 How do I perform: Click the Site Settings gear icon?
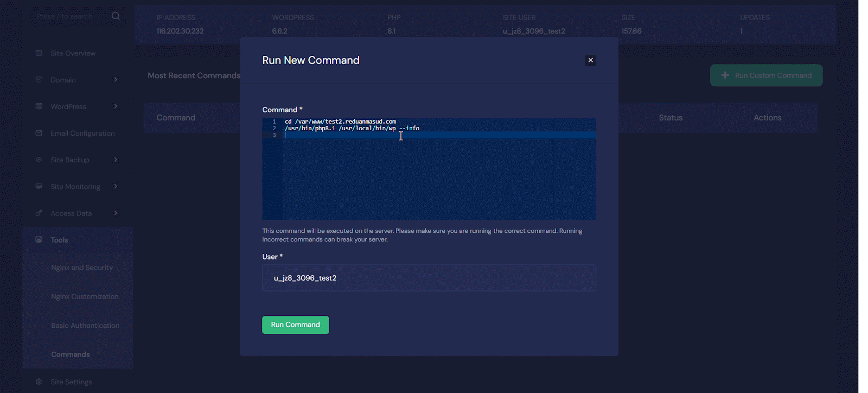(x=39, y=382)
